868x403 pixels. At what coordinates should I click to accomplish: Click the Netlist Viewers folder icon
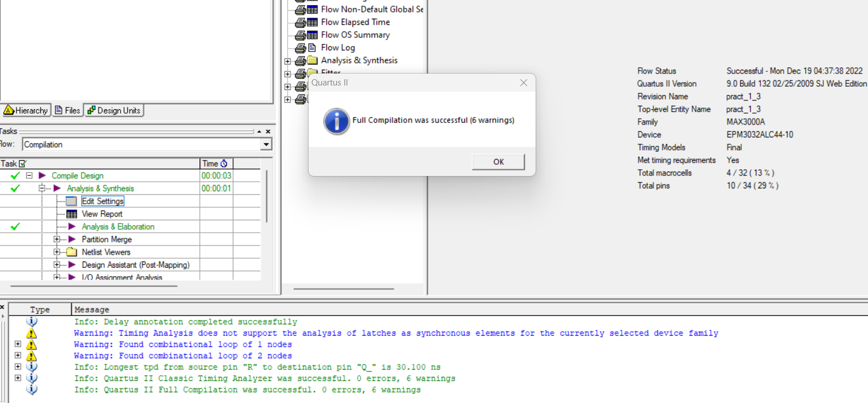[71, 252]
